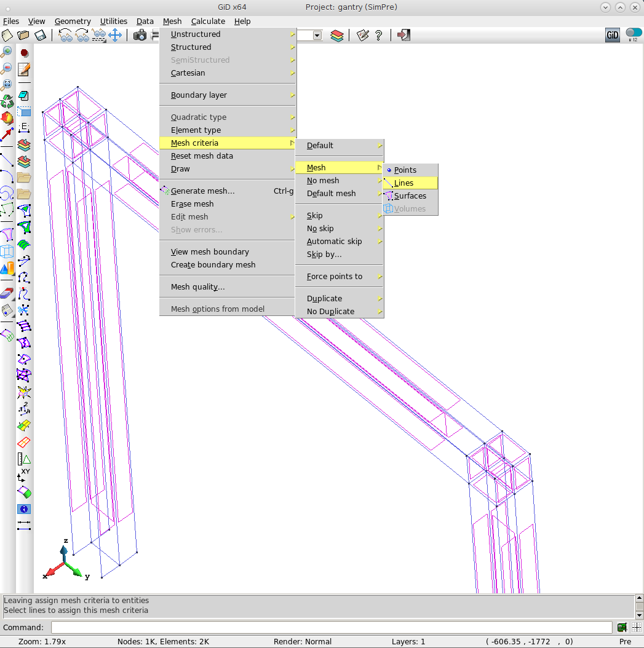Viewport: 644px width, 648px height.
Task: Toggle the switch at top right corner
Action: 633,34
